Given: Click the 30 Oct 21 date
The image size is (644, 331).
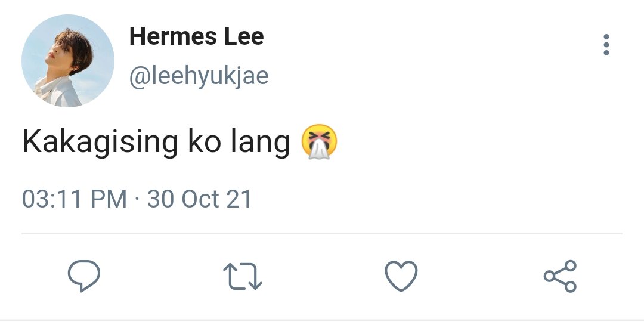Looking at the screenshot, I should pyautogui.click(x=199, y=199).
